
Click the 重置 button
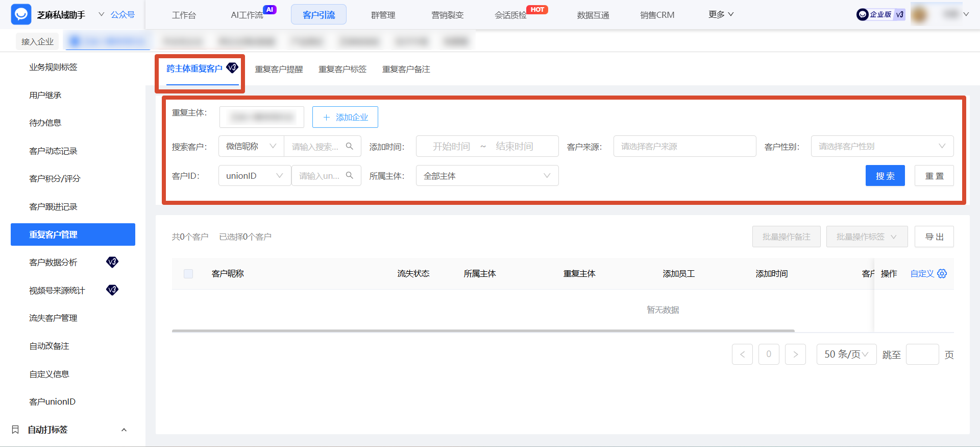[x=934, y=176]
